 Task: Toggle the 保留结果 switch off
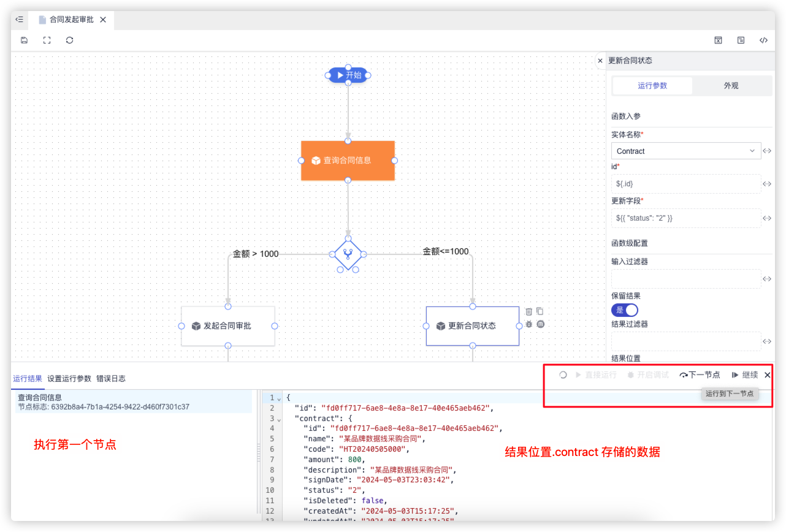[624, 310]
